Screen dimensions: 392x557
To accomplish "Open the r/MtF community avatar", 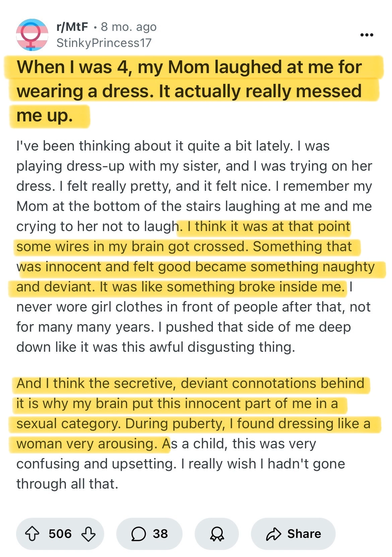I will 32,35.
